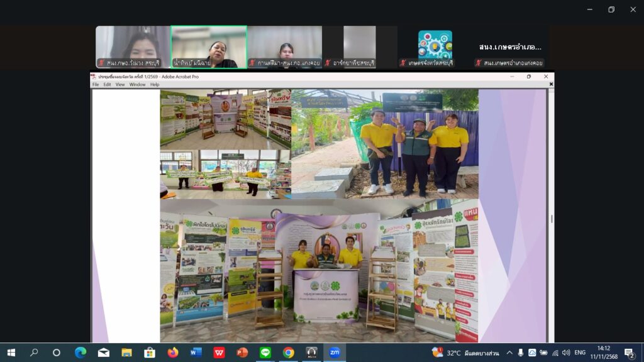Viewport: 644px width, 362px height.
Task: Open the Windows notification center
Action: 629,353
